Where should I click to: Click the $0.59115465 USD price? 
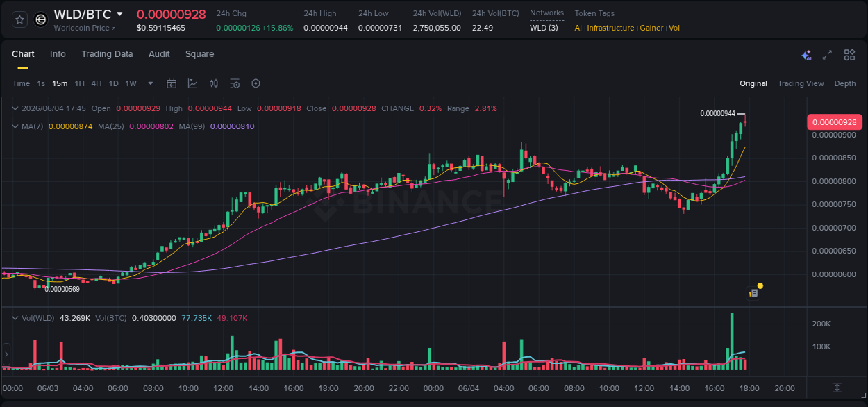coord(161,28)
